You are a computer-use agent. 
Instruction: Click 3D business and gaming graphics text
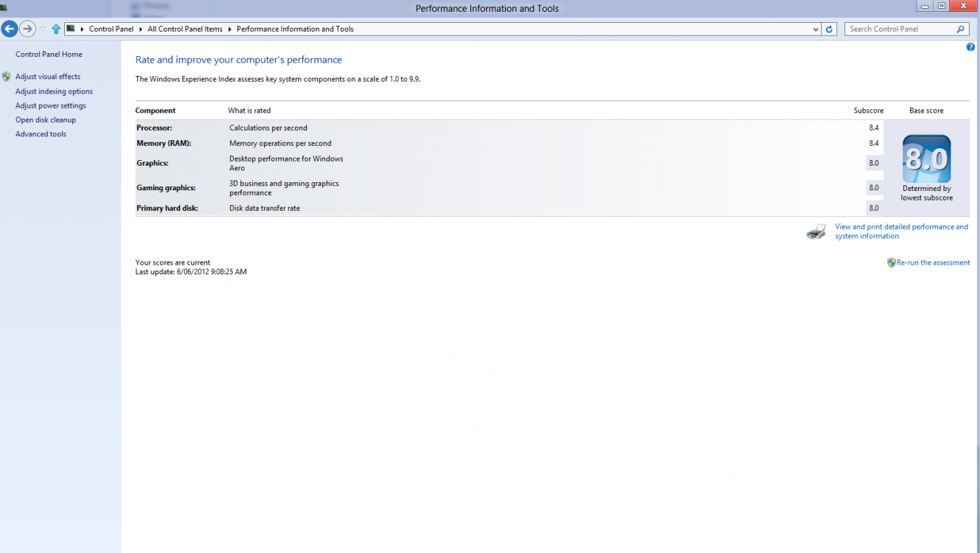[x=284, y=188]
